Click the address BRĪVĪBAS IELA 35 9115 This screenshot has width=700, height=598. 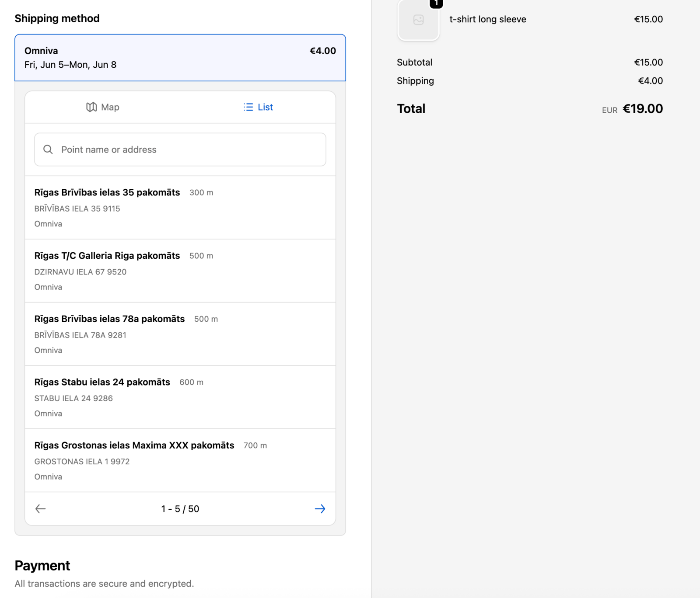tap(77, 209)
